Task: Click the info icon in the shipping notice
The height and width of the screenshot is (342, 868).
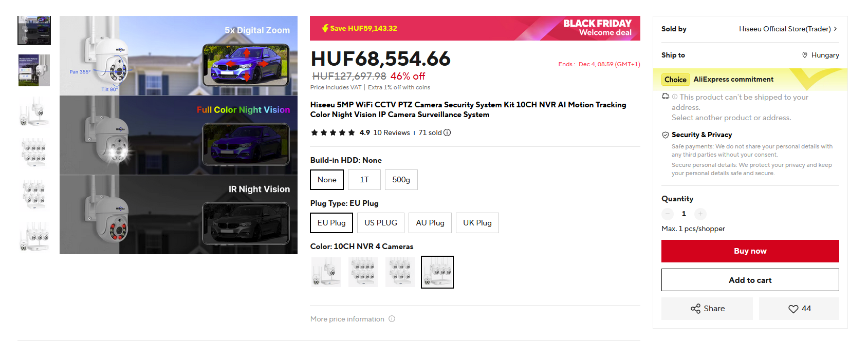Action: click(675, 97)
